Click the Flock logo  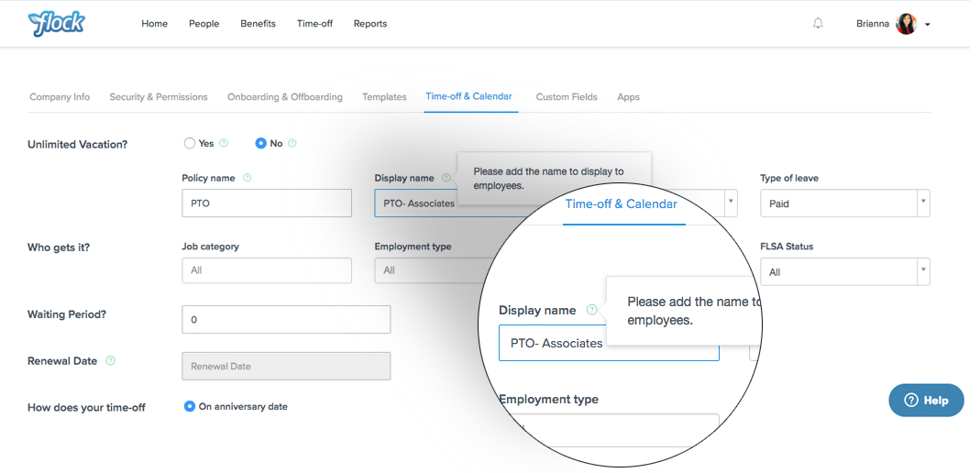pos(56,24)
